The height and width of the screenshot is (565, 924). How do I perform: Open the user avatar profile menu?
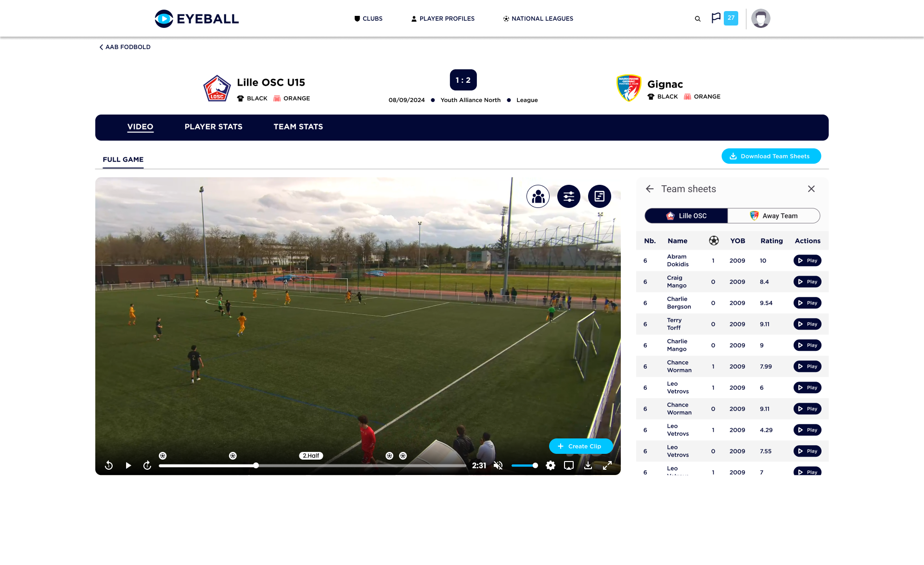(761, 18)
